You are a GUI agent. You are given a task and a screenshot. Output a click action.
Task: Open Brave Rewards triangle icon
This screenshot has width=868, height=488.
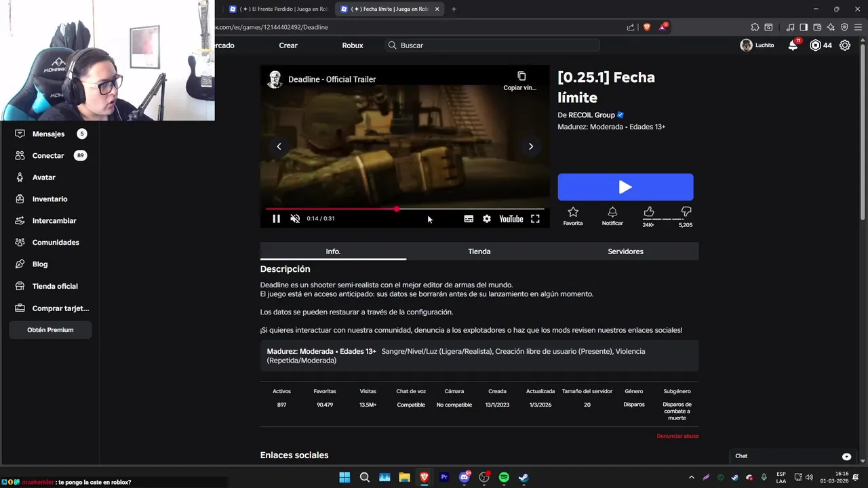(x=663, y=27)
